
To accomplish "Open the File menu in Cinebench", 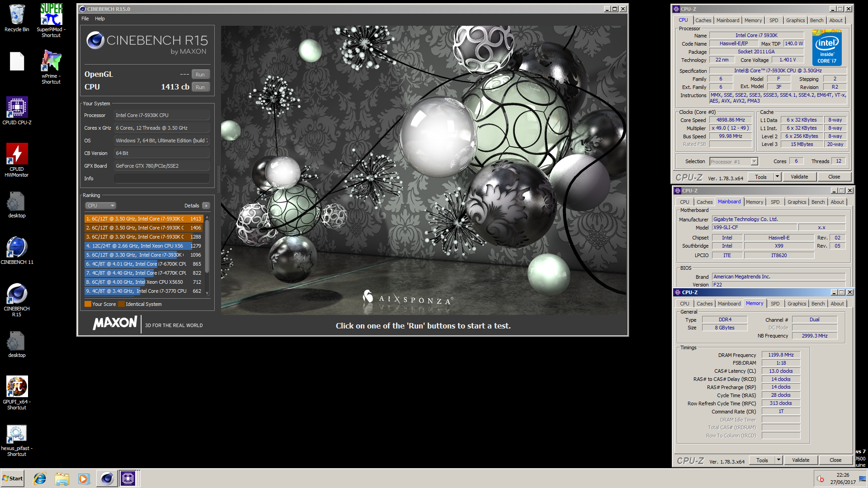I will [85, 19].
